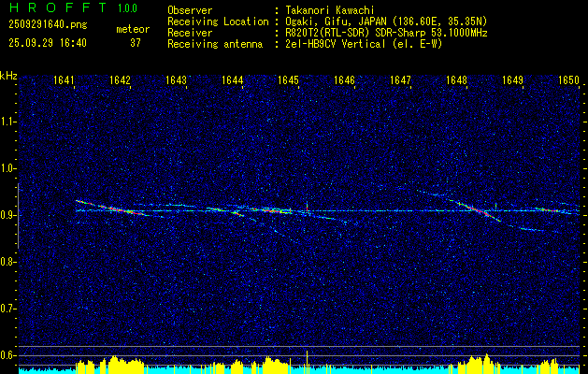
Task: Click the 1649 time marker
Action: (x=512, y=79)
